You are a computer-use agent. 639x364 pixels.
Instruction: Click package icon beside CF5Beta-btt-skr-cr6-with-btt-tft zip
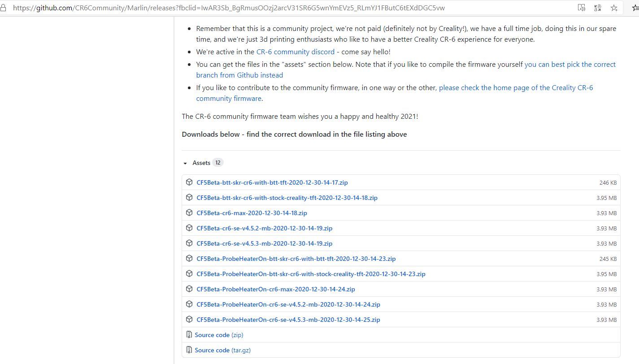coord(189,182)
